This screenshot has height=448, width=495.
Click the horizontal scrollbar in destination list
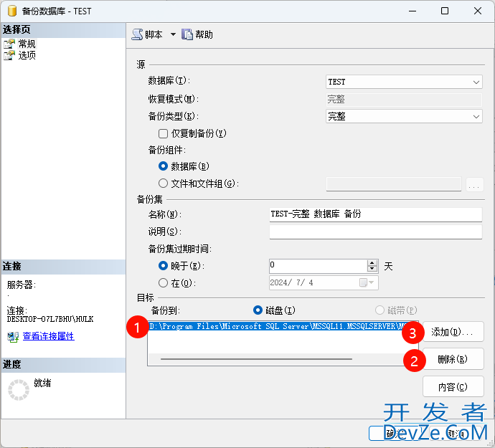pyautogui.click(x=256, y=359)
